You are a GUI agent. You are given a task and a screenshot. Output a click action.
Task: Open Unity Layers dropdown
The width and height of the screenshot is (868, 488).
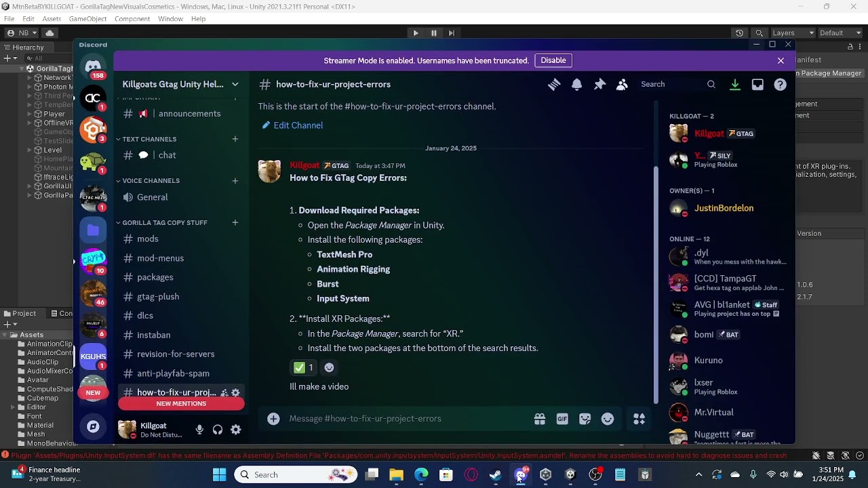793,33
